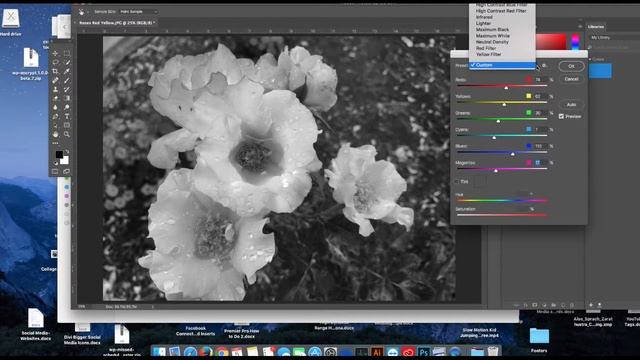Screen dimensions: 640x360
Task: Select the Quick Selection tool
Action: click(x=67, y=62)
